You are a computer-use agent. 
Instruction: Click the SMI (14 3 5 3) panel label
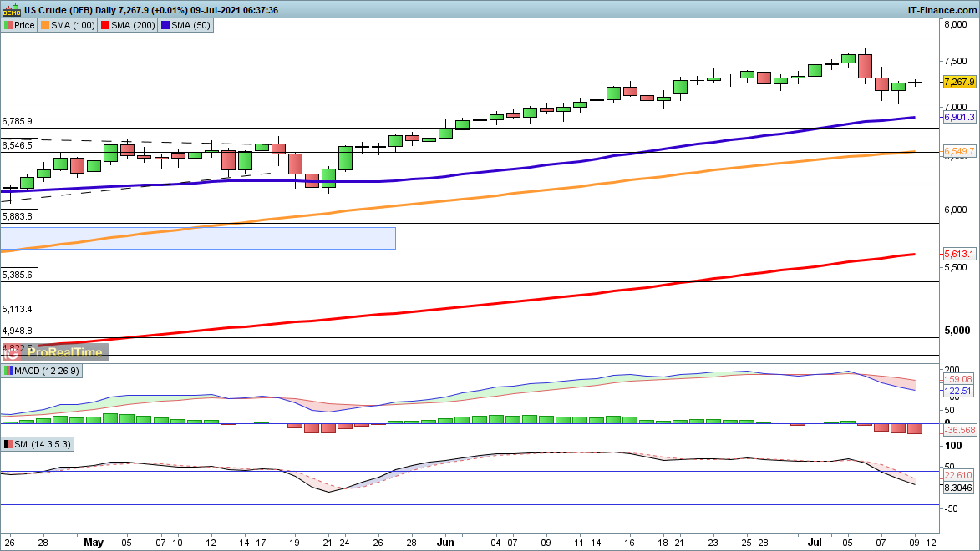point(36,445)
